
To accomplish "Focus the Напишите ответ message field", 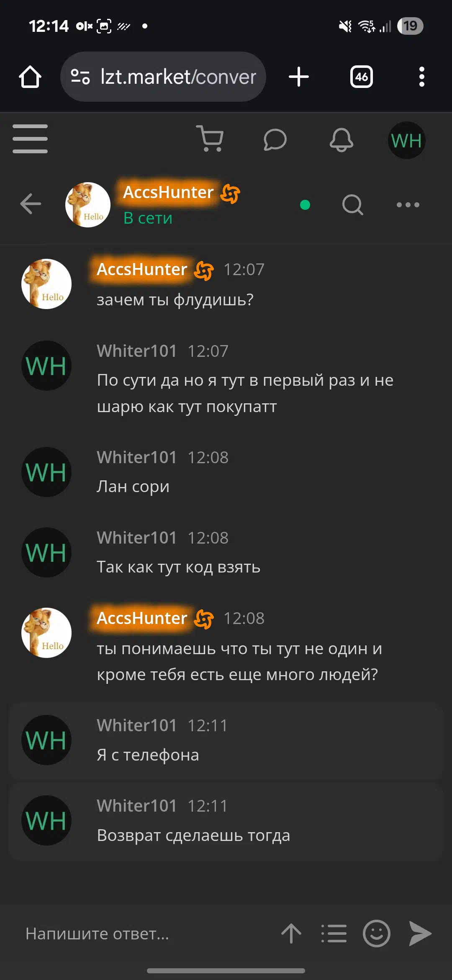I will coord(142,934).
